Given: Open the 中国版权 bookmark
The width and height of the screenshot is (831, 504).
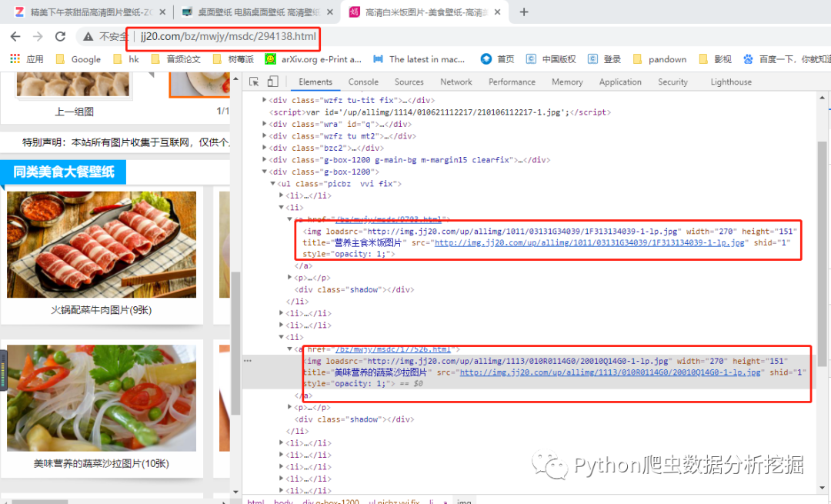Looking at the screenshot, I should tap(551, 58).
